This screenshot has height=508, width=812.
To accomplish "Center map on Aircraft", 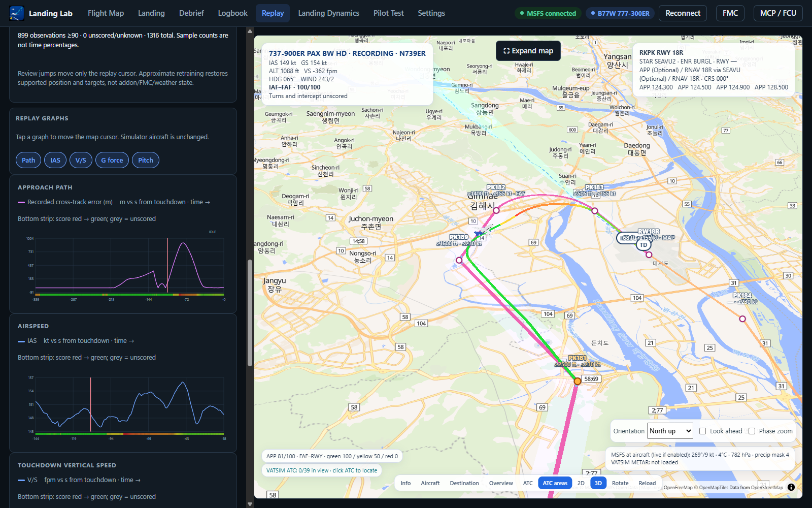I will point(430,483).
